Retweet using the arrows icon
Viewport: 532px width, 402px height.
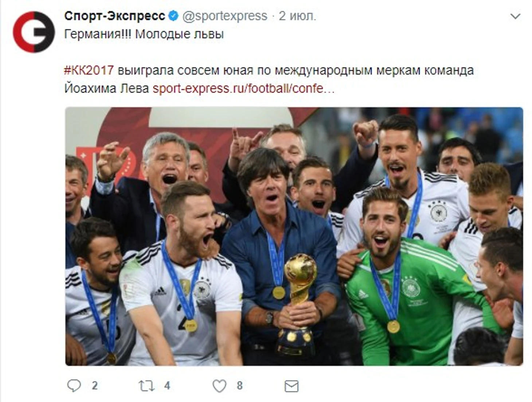click(146, 386)
